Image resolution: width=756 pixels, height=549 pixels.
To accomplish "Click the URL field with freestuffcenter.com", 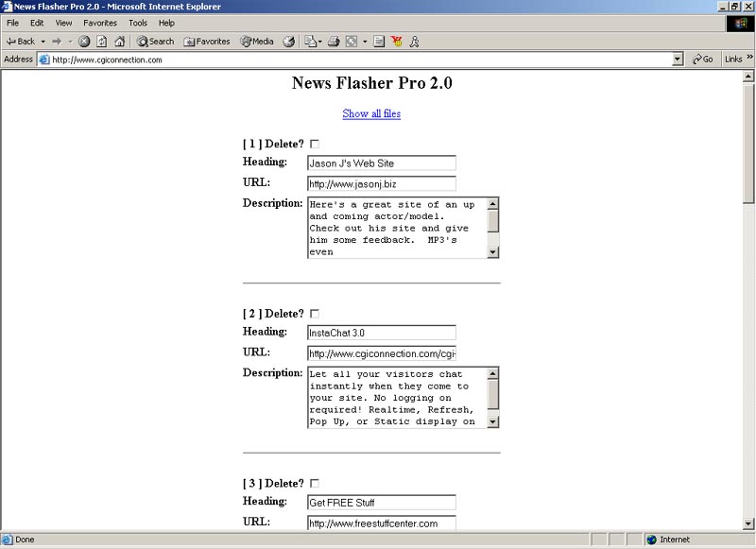I will point(382,523).
